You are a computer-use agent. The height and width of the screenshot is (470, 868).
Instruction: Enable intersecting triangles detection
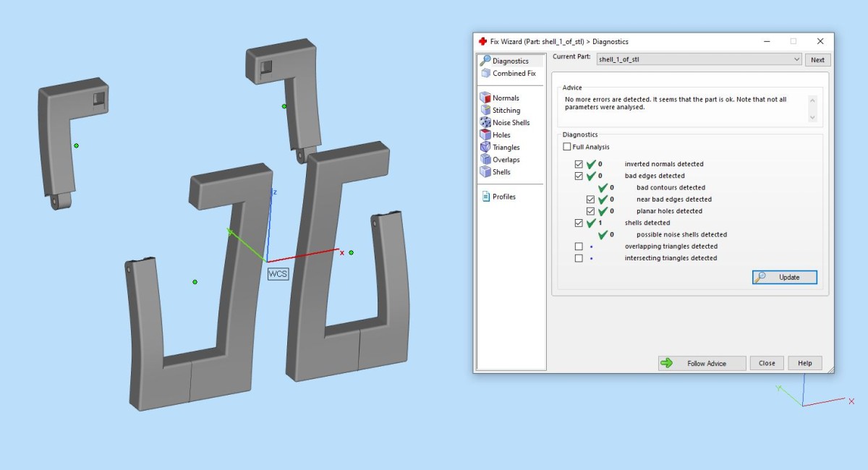[579, 258]
